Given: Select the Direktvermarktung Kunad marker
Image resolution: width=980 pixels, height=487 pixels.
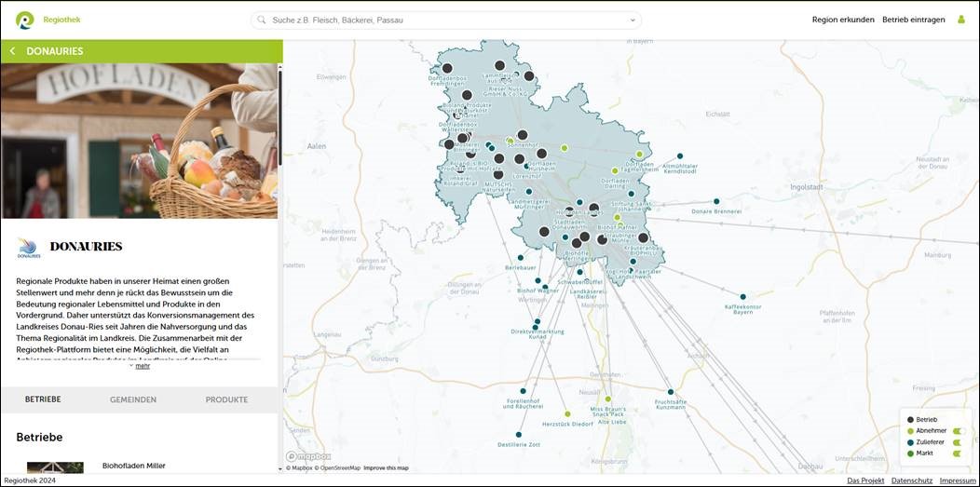Looking at the screenshot, I should [x=537, y=323].
